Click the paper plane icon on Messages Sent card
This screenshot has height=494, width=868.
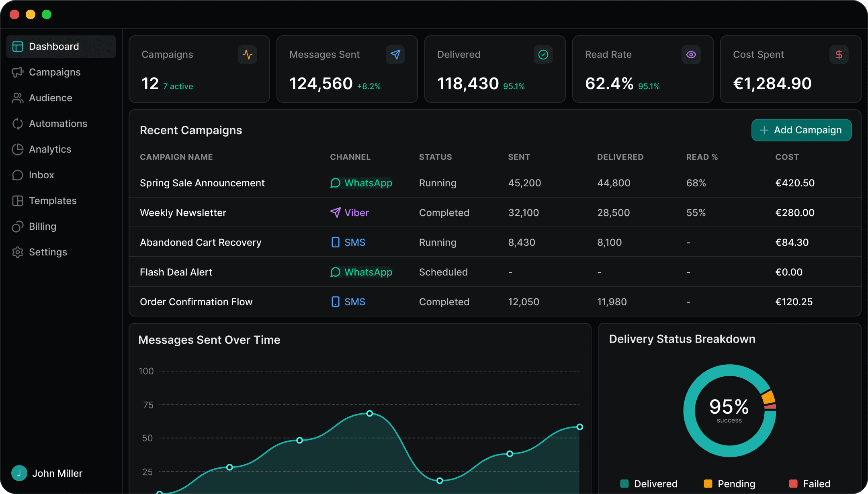tap(395, 55)
